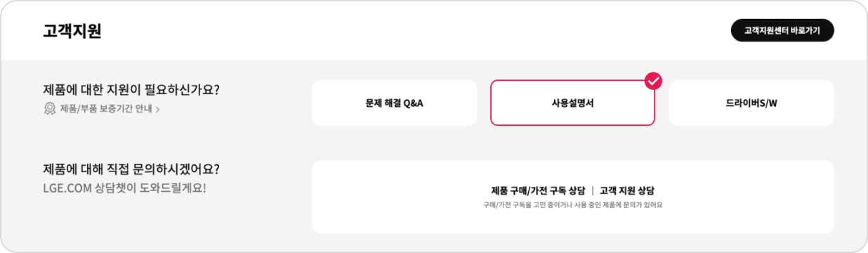868x253 pixels.
Task: Click the LGE.COM 상담챗이 도와드릴게요 text
Action: [124, 188]
